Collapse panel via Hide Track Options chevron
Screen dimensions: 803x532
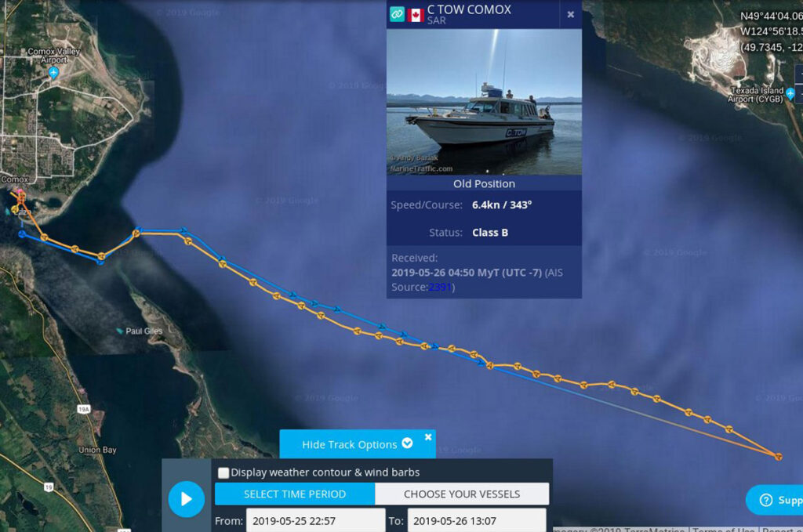[x=407, y=443]
